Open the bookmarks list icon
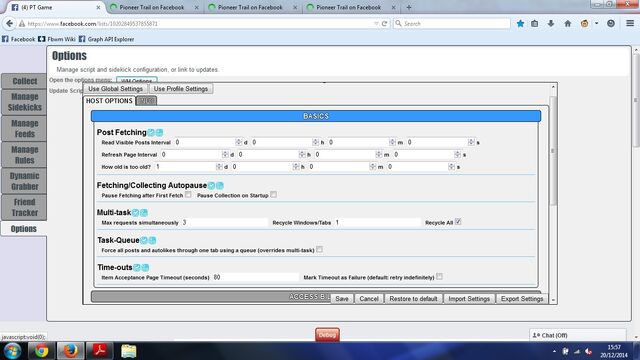The height and width of the screenshot is (360, 640). pyautogui.click(x=535, y=24)
